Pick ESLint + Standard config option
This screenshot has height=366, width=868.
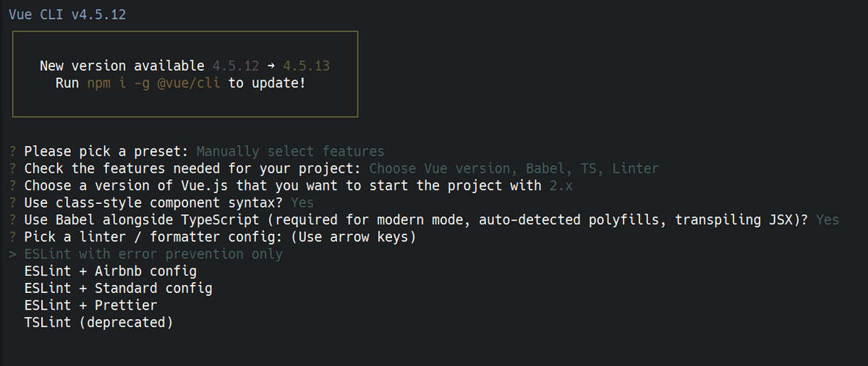tap(118, 288)
